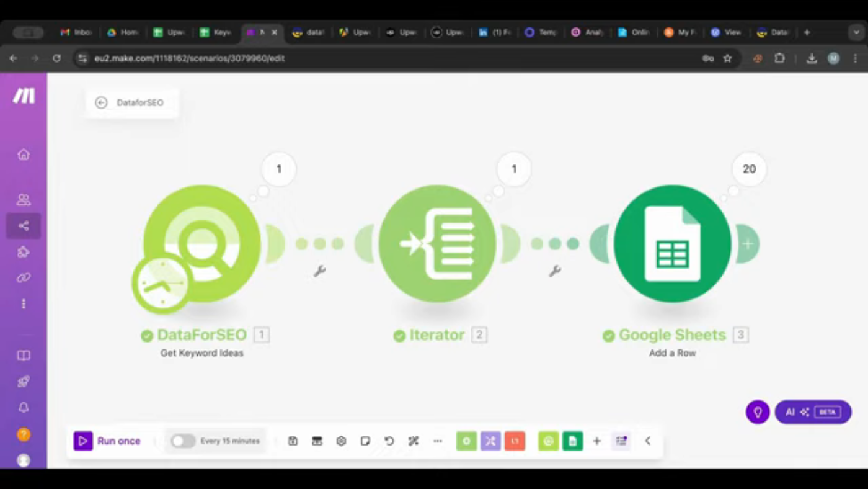Viewport: 868px width, 489px height.
Task: Open the browser Extensions puzzle icon
Action: [x=779, y=58]
